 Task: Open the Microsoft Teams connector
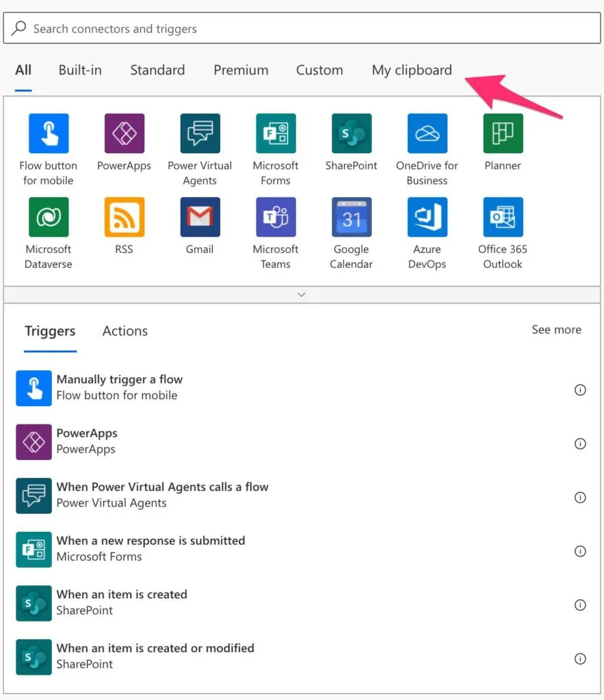276,217
